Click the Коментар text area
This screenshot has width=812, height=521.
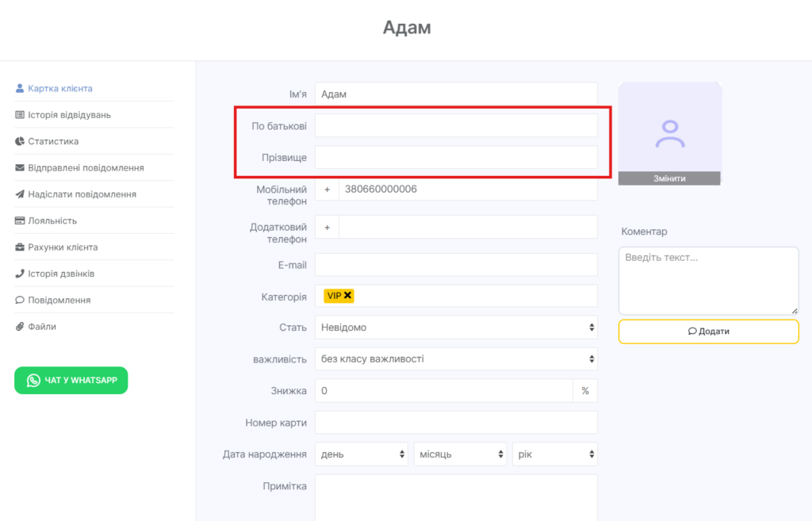point(708,281)
